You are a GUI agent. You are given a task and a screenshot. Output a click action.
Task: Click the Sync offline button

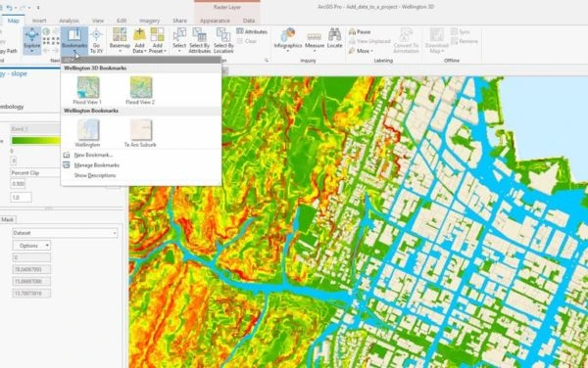pos(460,32)
